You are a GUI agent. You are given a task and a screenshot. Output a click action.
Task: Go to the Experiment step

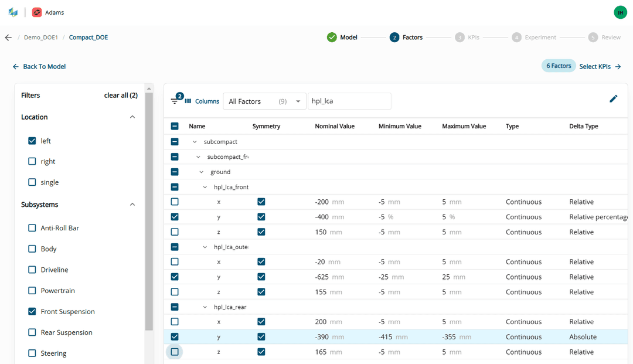pyautogui.click(x=534, y=38)
